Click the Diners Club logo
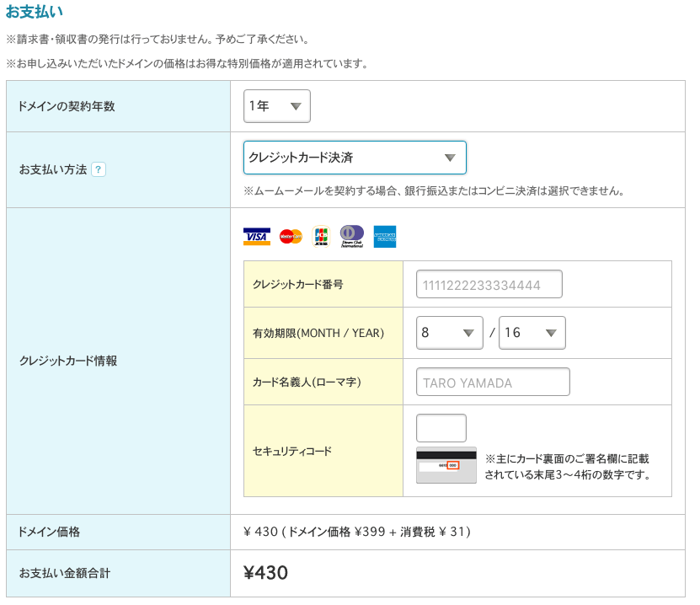The width and height of the screenshot is (700, 605). point(351,237)
